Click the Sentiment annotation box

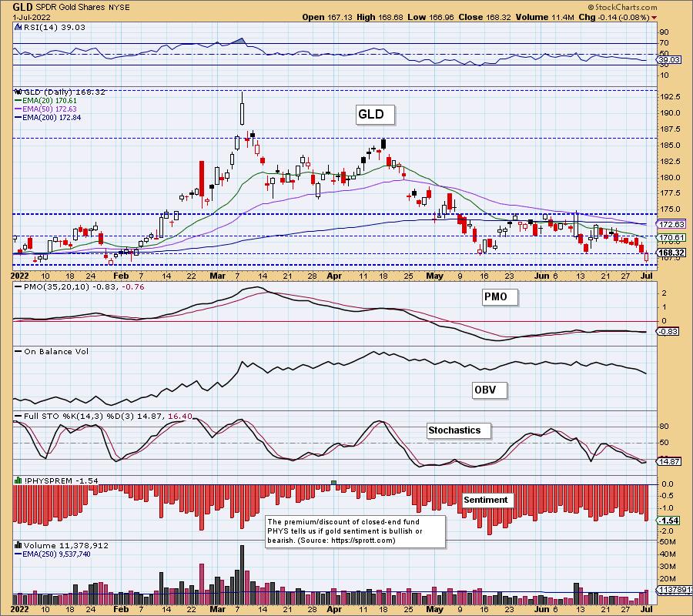click(487, 500)
